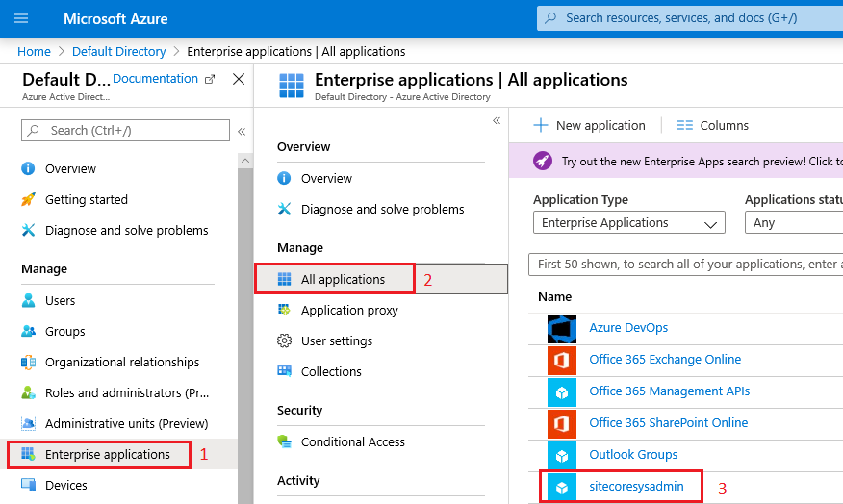
Task: Click the New application button
Action: coord(589,125)
